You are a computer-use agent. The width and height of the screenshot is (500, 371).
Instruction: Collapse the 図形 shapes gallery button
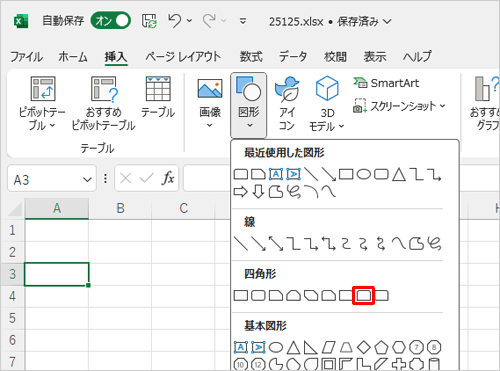pyautogui.click(x=249, y=105)
